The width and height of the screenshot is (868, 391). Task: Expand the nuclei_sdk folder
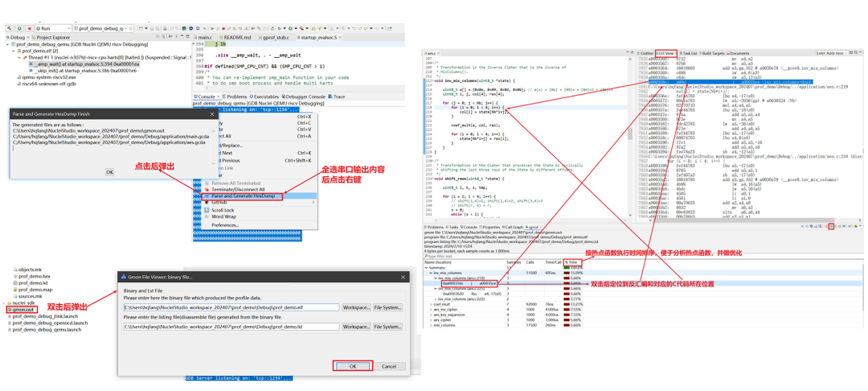[x=5, y=303]
